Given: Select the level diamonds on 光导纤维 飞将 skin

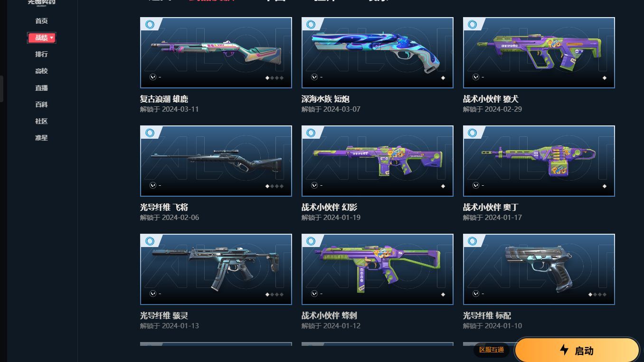Looking at the screenshot, I should click(275, 186).
